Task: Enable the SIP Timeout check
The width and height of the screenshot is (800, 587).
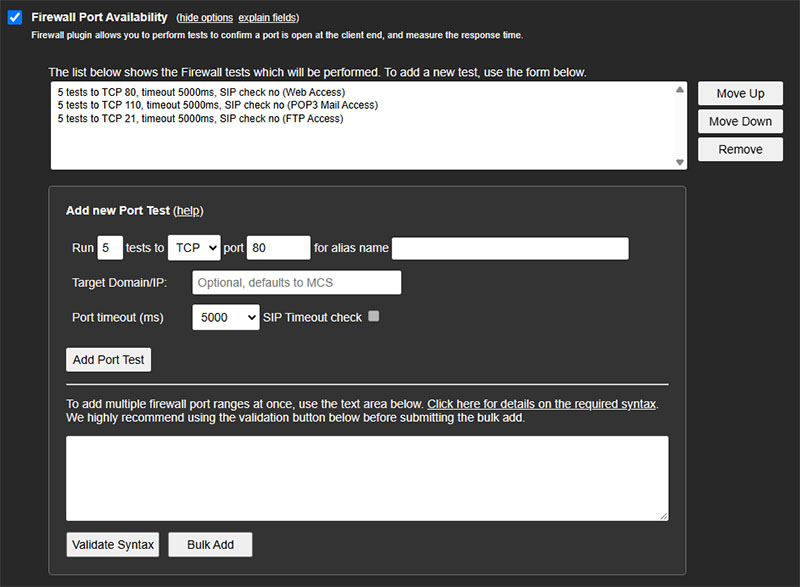Action: coord(376,316)
